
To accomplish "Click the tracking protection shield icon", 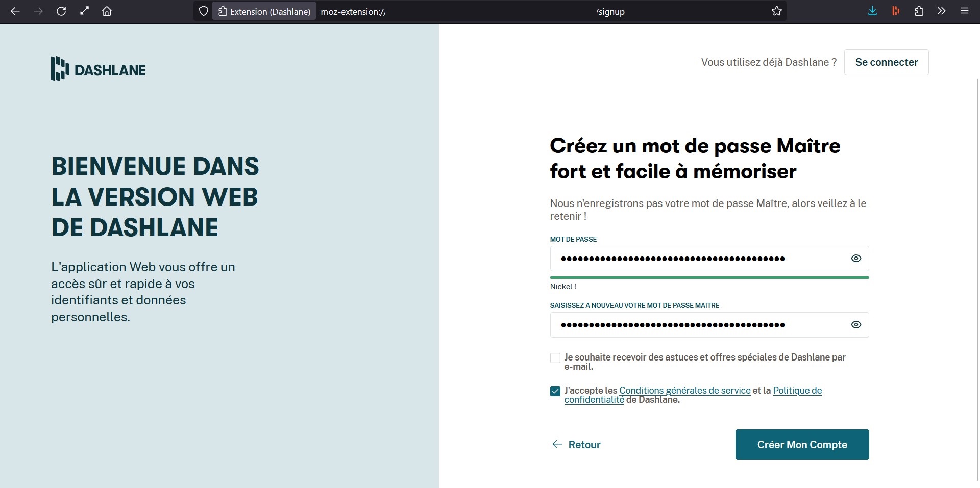I will click(x=203, y=11).
